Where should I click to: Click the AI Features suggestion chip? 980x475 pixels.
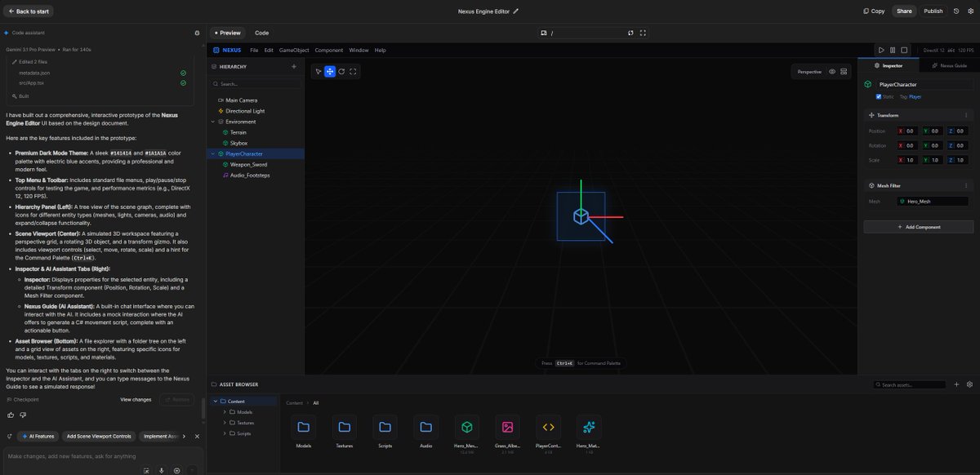pyautogui.click(x=37, y=436)
